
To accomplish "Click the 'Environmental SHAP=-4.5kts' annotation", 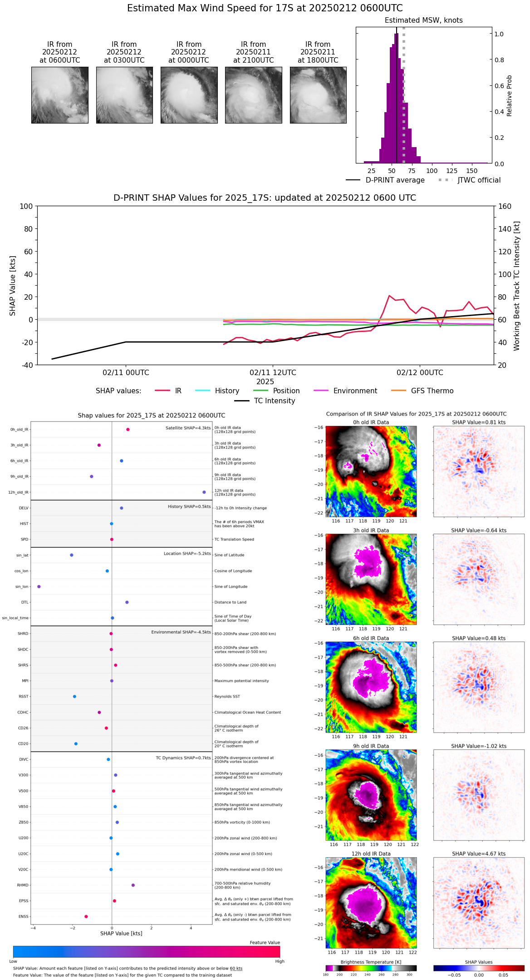I will (181, 632).
